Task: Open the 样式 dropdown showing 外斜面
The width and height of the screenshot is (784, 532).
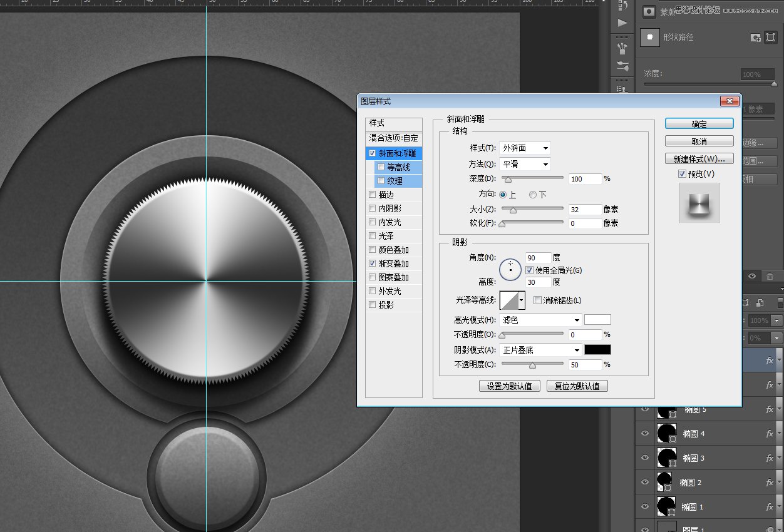Action: [x=524, y=148]
